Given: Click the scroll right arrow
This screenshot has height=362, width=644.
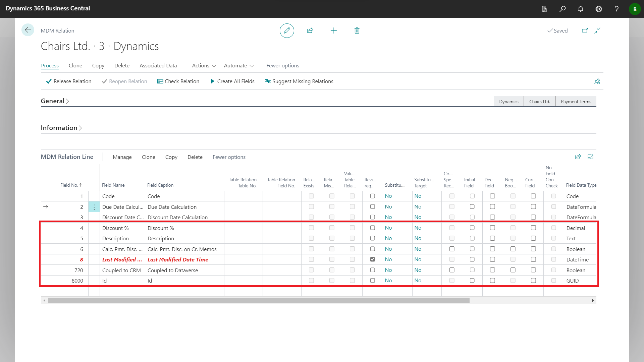Looking at the screenshot, I should (x=593, y=301).
